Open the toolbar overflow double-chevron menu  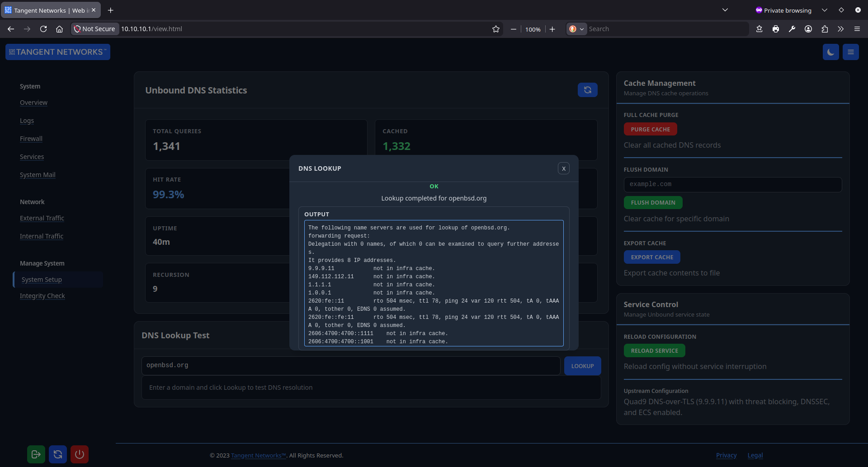pyautogui.click(x=840, y=28)
